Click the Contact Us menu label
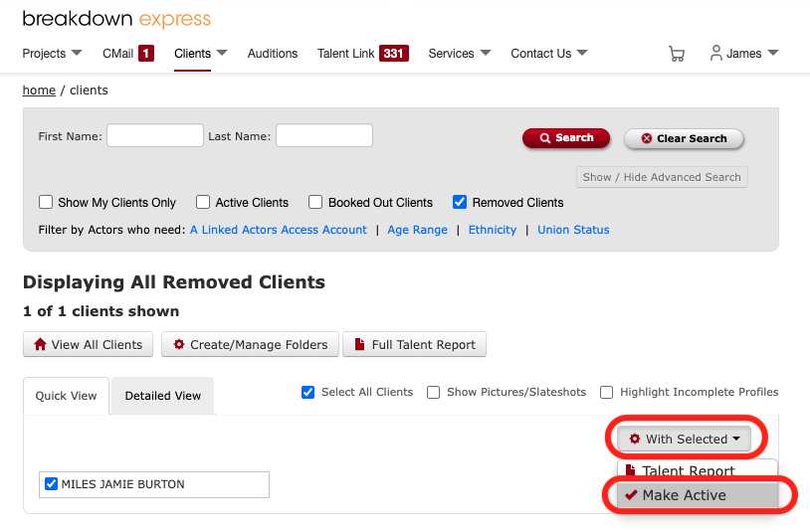Image resolution: width=810 pixels, height=532 pixels. click(541, 53)
